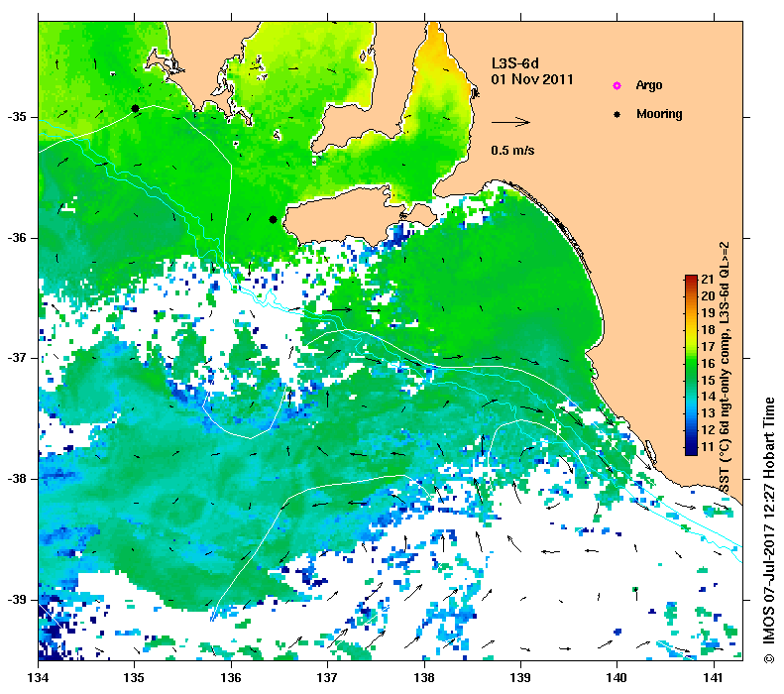Click the longitude label 140

pos(617,678)
